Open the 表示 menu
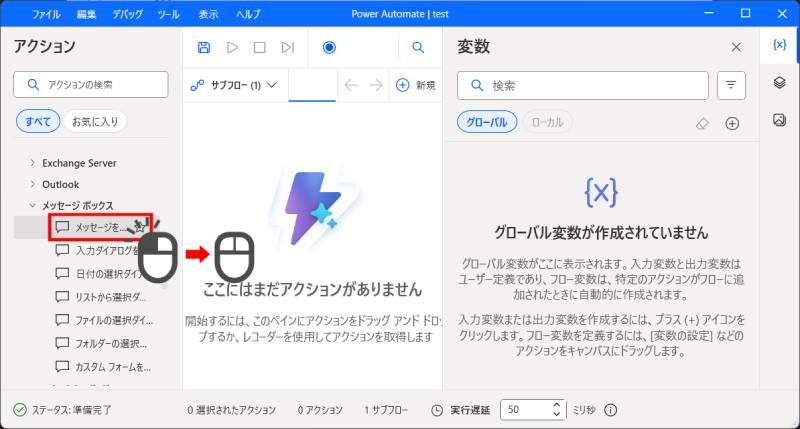This screenshot has height=429, width=800. point(208,14)
